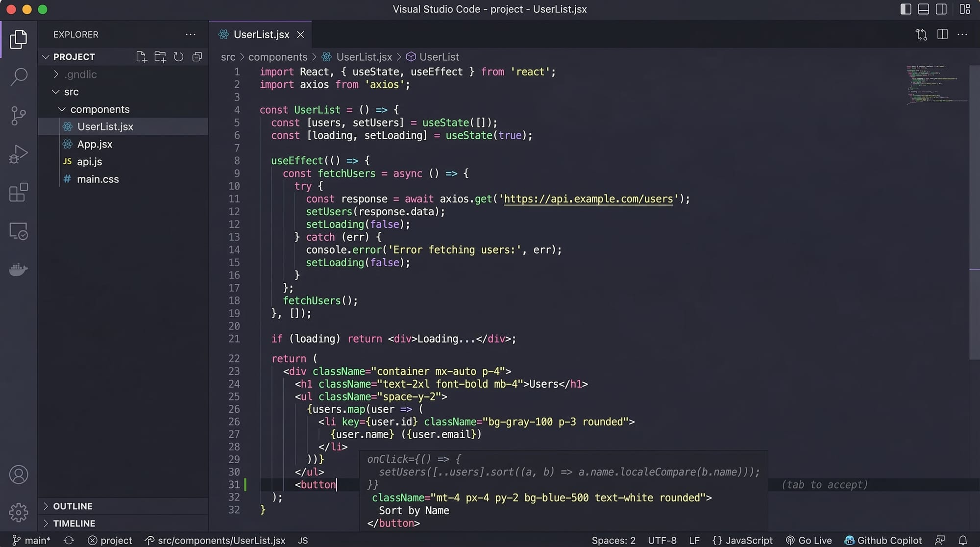Click the Refresh Explorer icon

click(179, 57)
